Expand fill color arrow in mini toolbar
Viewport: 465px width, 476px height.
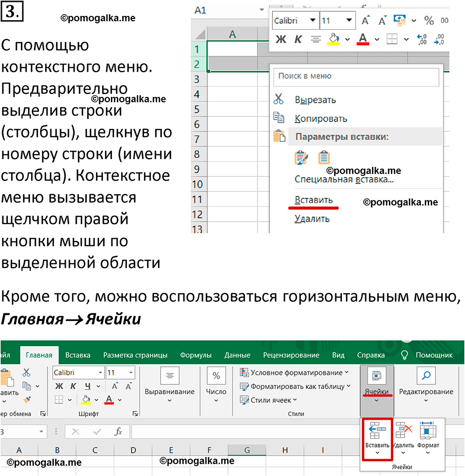[x=347, y=39]
